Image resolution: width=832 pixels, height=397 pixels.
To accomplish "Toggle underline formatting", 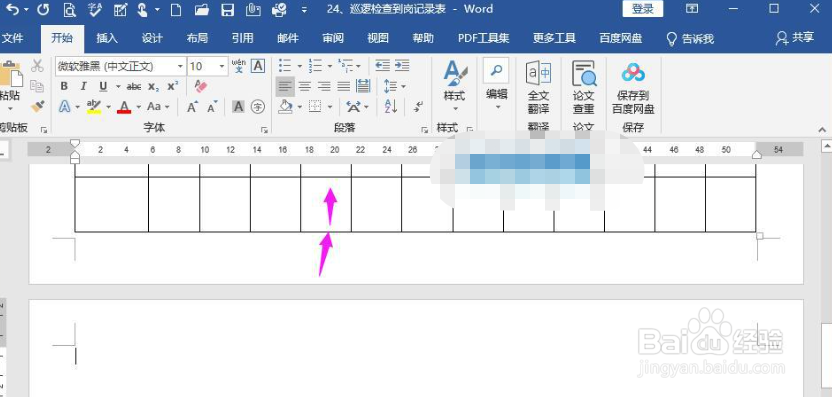I will click(103, 86).
